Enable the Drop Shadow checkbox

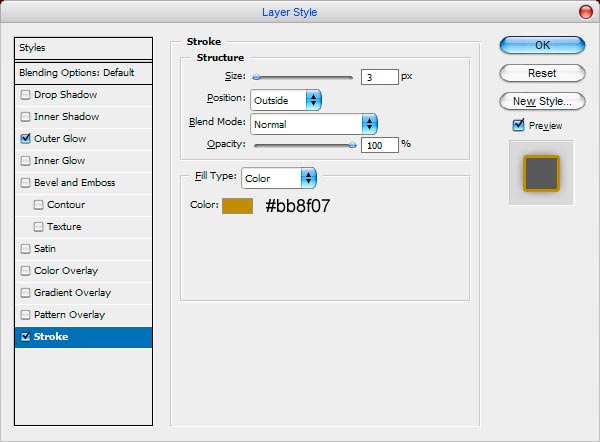pyautogui.click(x=25, y=95)
